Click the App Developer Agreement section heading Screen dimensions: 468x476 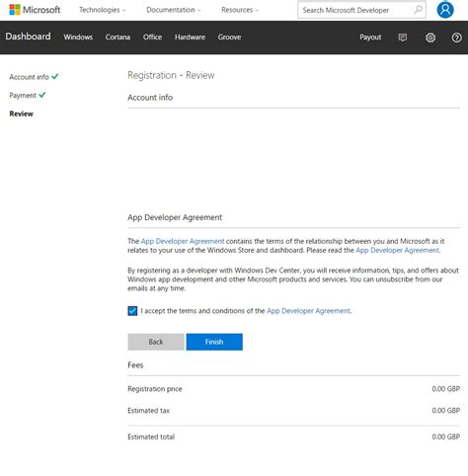(175, 217)
